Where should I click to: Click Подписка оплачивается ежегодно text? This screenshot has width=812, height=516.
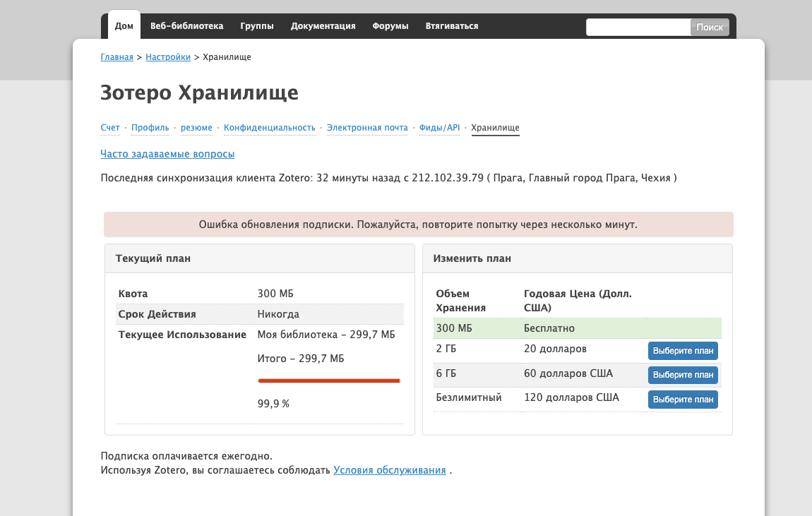click(186, 456)
